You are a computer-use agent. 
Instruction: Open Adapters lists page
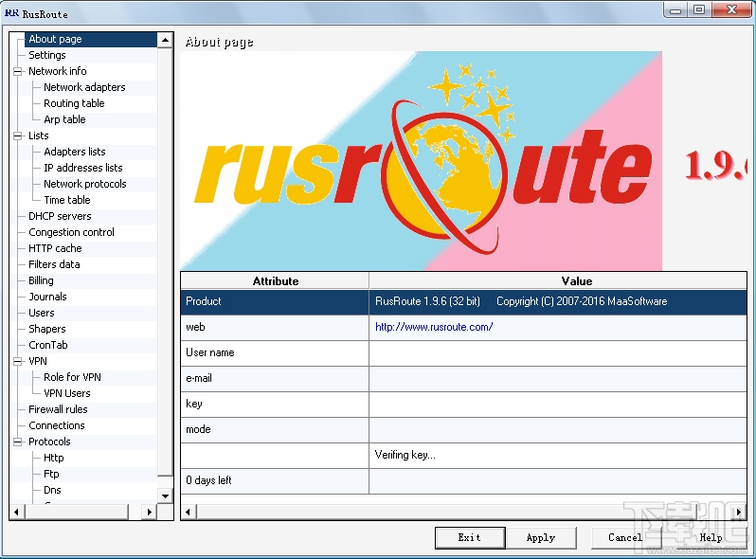[74, 152]
